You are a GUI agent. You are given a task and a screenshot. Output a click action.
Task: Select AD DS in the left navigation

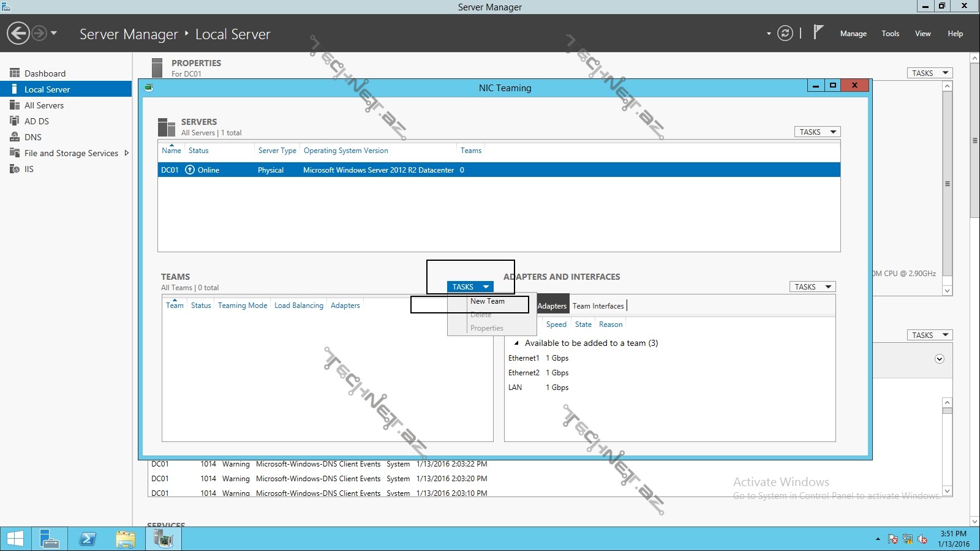(37, 121)
